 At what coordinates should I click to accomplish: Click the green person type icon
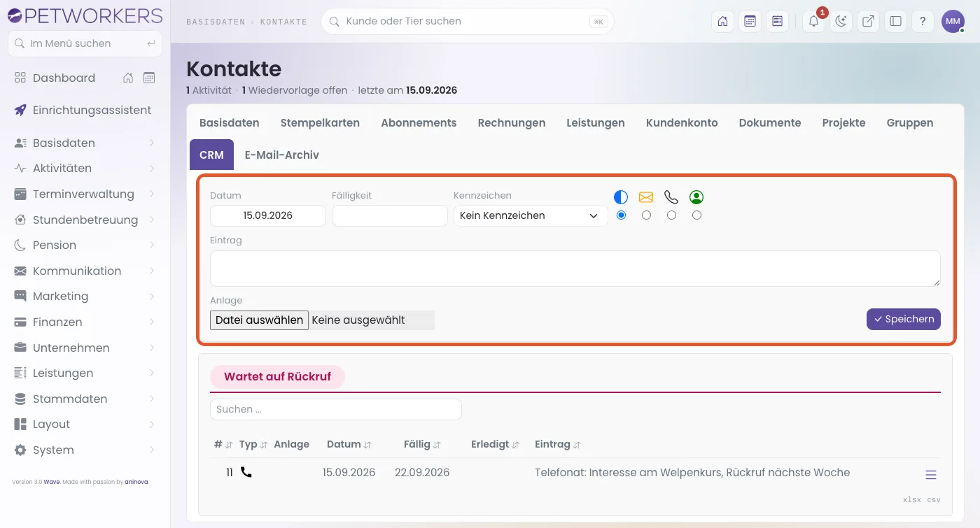click(696, 197)
